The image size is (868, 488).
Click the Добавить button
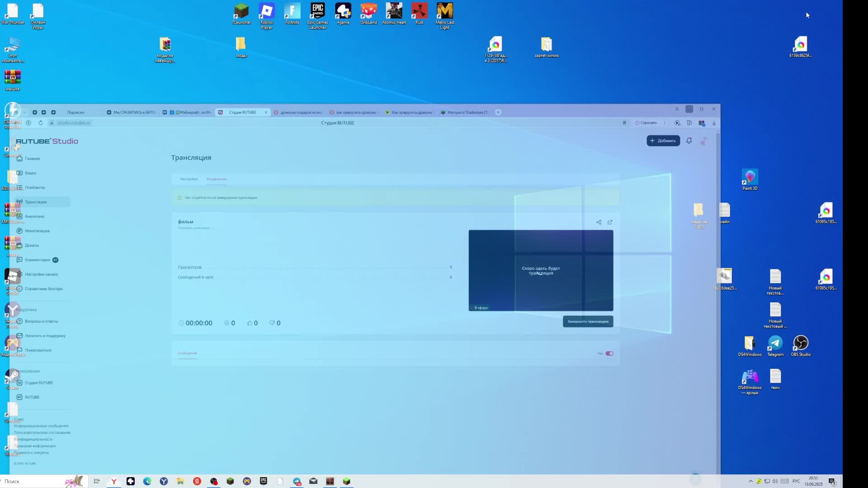(663, 141)
